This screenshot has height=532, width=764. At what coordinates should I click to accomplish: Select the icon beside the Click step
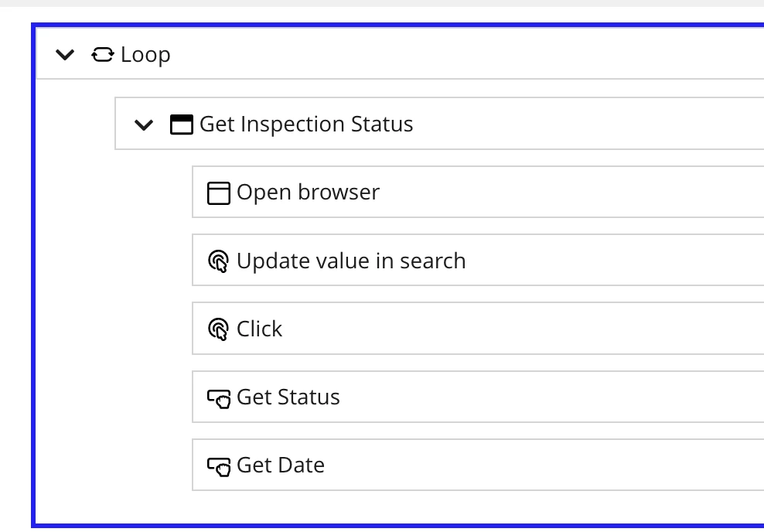[218, 329]
